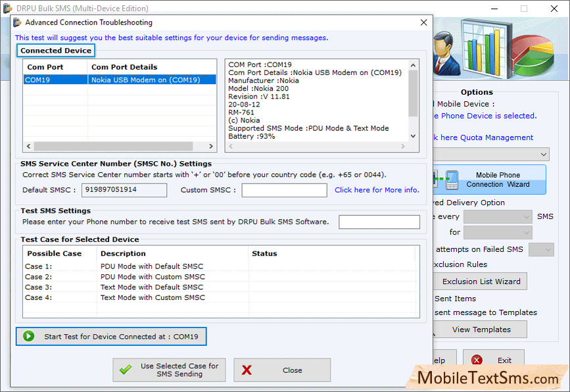Click the Custom SMSC input field
The width and height of the screenshot is (570, 392).
[x=284, y=190]
